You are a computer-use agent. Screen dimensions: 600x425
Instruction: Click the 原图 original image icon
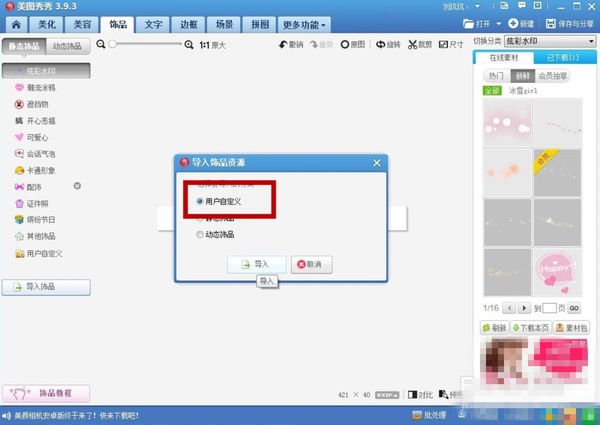345,45
